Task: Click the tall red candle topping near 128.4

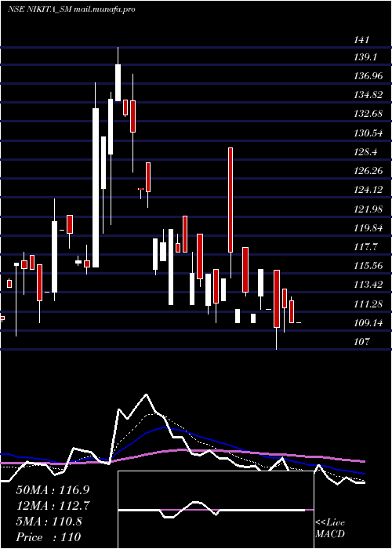Action: tap(230, 200)
